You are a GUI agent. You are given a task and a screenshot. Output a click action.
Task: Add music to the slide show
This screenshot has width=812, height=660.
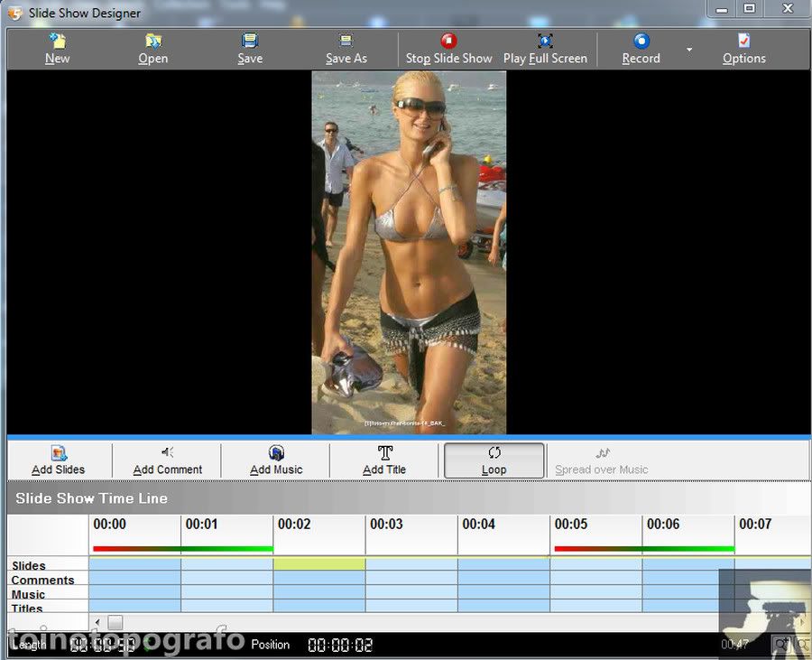pos(276,460)
